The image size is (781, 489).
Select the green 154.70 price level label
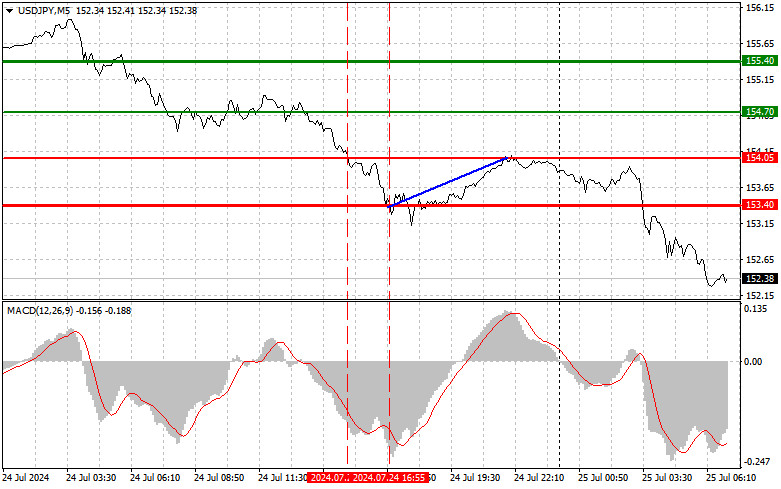(760, 112)
